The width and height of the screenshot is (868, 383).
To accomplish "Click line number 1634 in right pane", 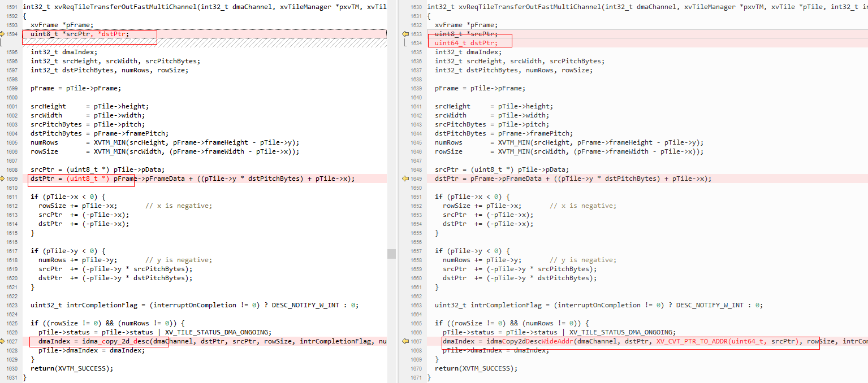I will coord(416,43).
